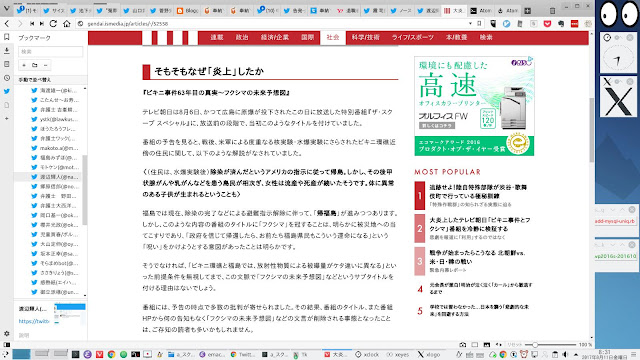Capture page with camera icon in status bar
The height and width of the screenshot is (360, 640).
point(462,345)
